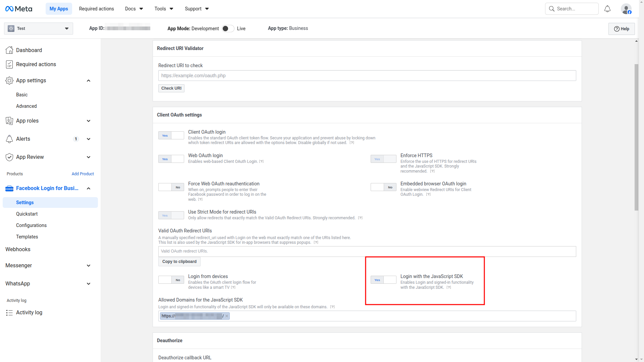Viewport: 644px width, 362px height.
Task: Click help tooltip for Login from devices
Action: coord(233,287)
